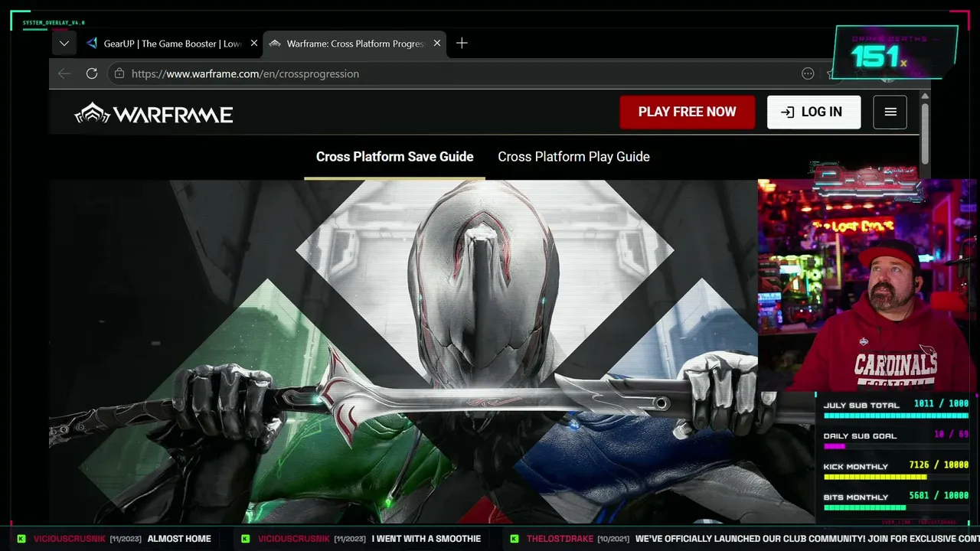Click the July sub total value 1011 / 1000

[x=941, y=404]
